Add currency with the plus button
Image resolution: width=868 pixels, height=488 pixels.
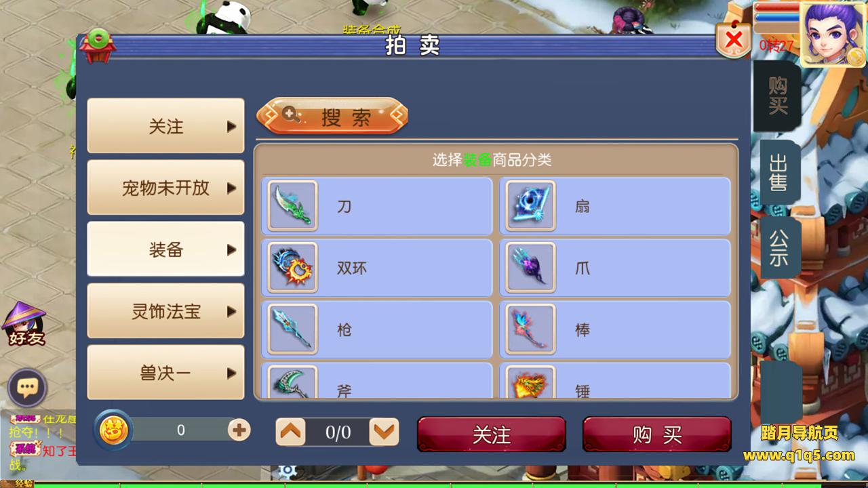click(x=239, y=430)
